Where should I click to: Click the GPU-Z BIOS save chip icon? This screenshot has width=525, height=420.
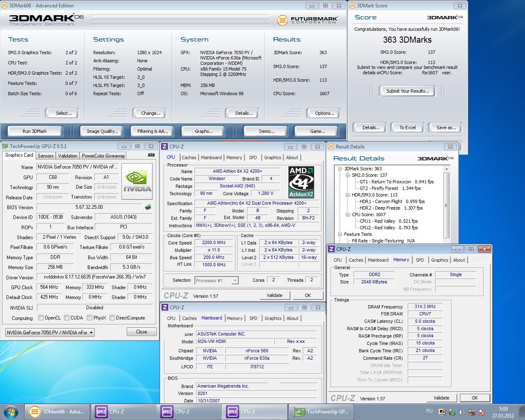(x=148, y=207)
